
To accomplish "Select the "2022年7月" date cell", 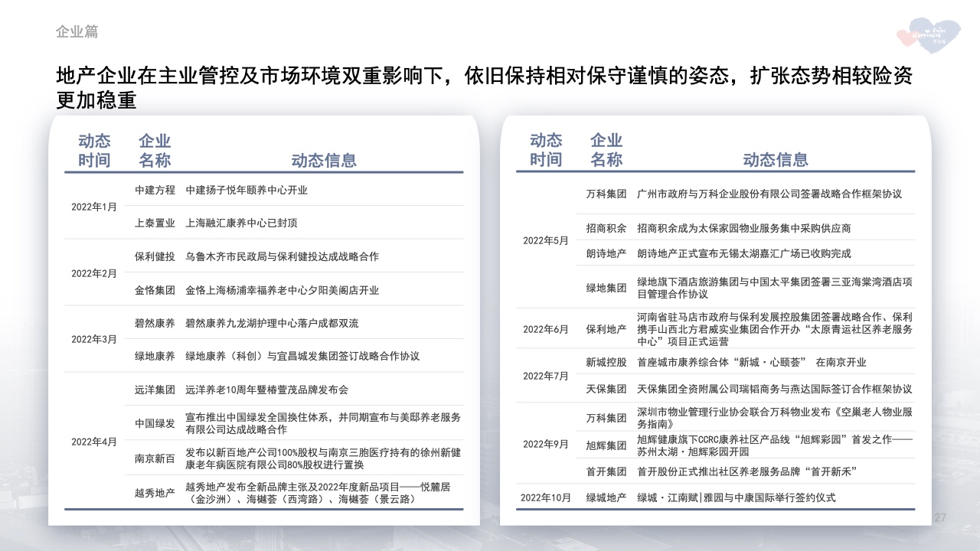I will click(546, 376).
